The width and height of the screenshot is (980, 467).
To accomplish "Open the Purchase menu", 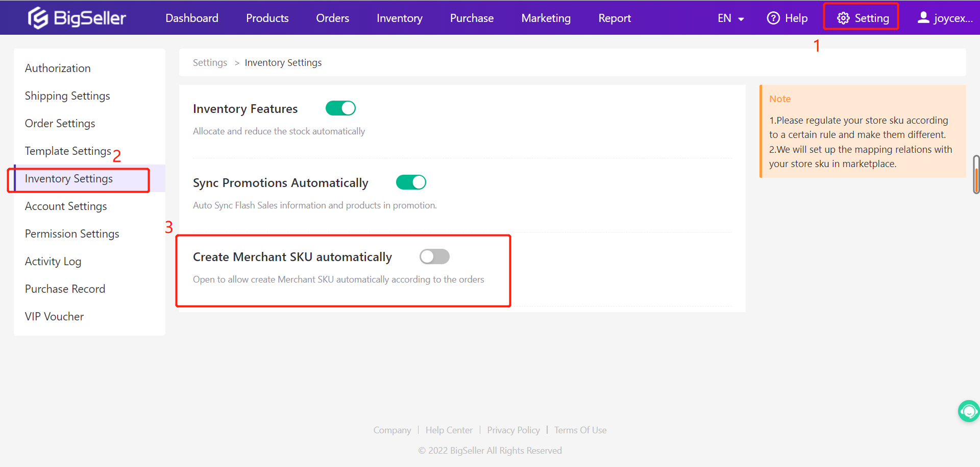I will [472, 18].
